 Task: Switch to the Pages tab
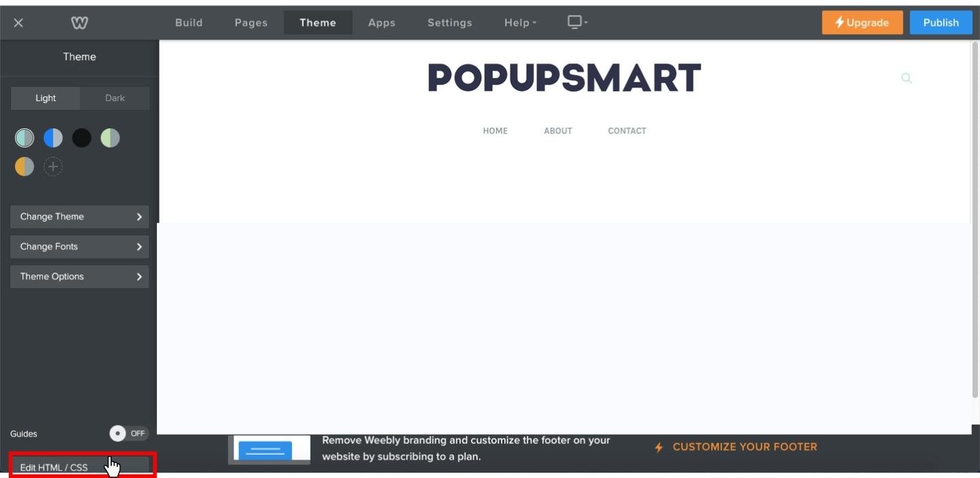coord(251,23)
